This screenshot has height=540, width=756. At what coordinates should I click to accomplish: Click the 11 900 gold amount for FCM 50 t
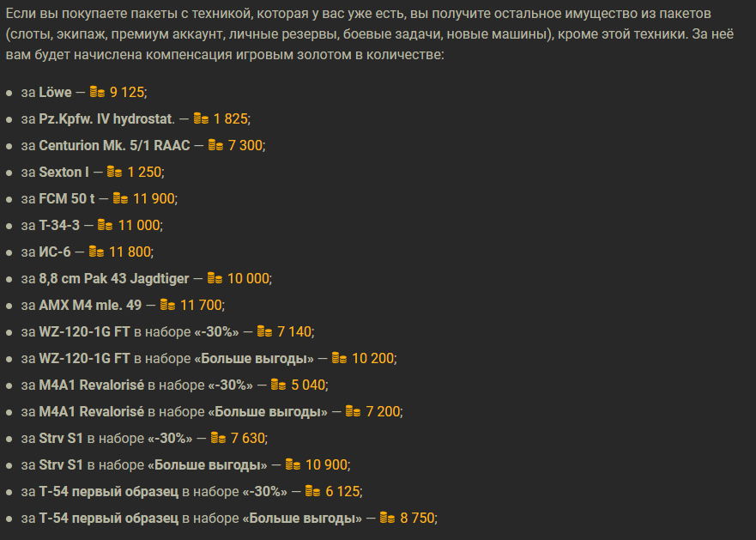coord(154,198)
